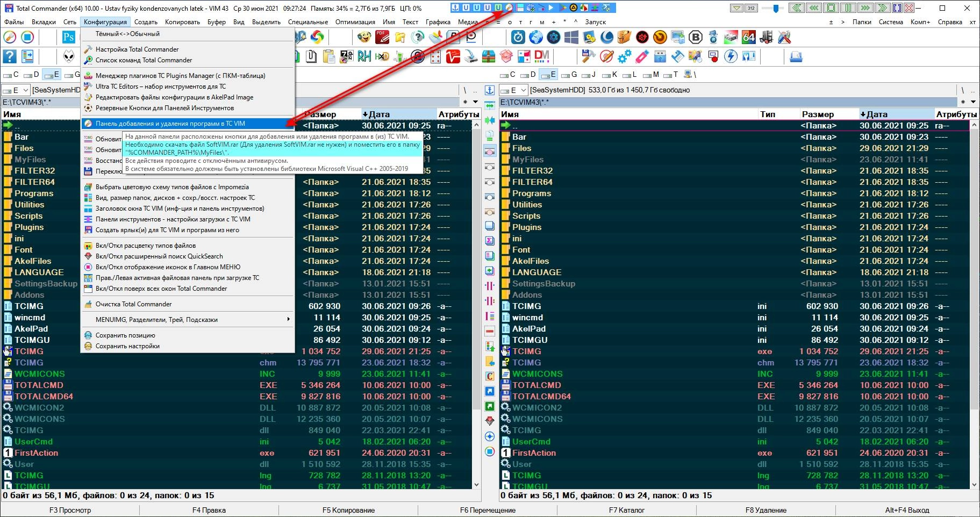
Task: Open the Копировать menu
Action: click(x=182, y=22)
